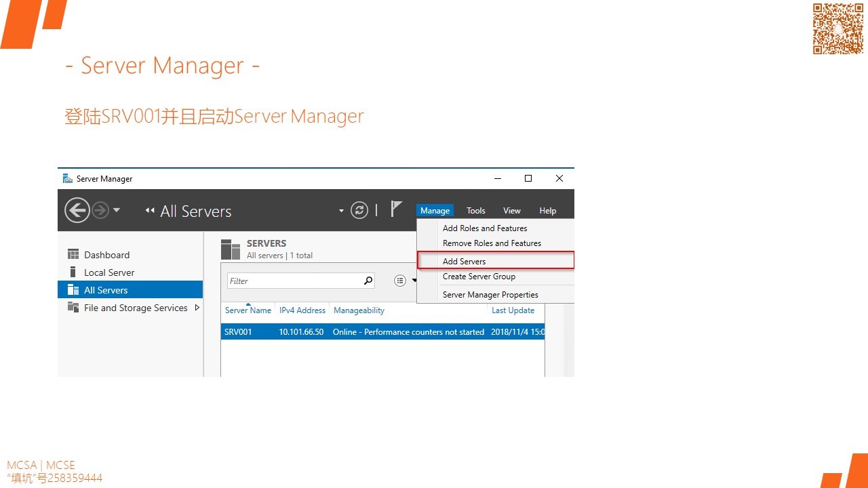Screen dimensions: 868x488
Task: Open the Manage menu
Action: (435, 211)
